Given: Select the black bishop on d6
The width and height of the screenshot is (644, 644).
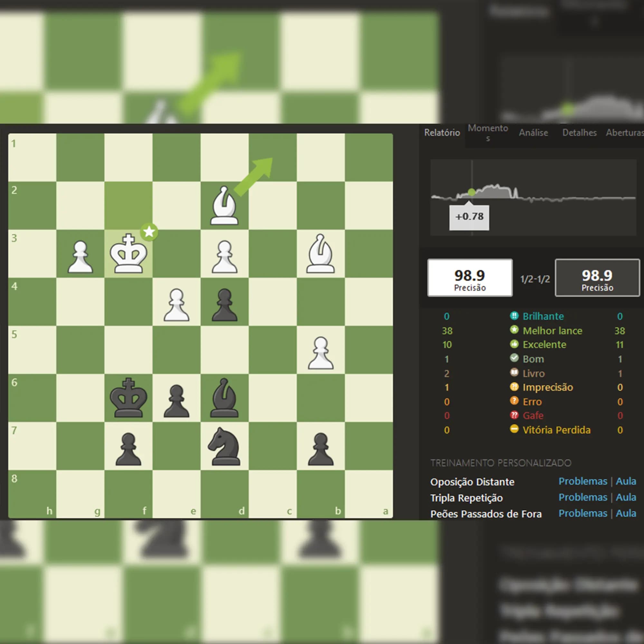Looking at the screenshot, I should click(x=224, y=398).
